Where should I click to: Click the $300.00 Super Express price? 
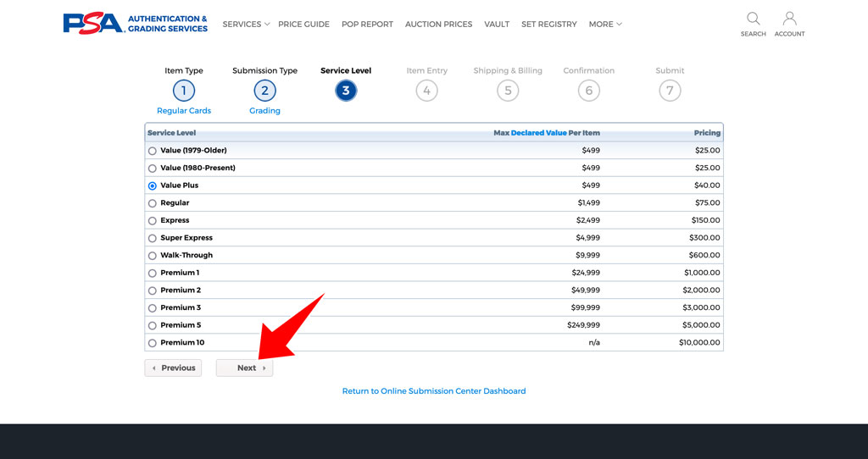[704, 238]
